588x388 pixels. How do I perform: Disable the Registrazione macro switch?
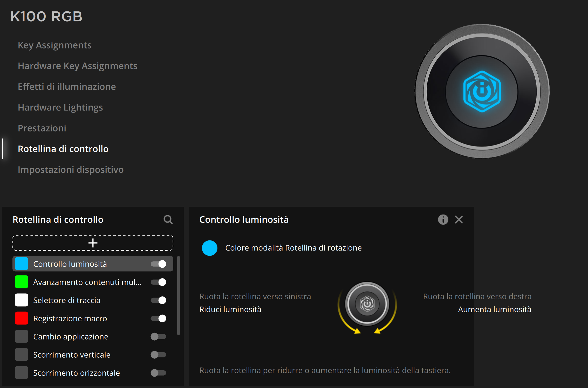(x=158, y=318)
